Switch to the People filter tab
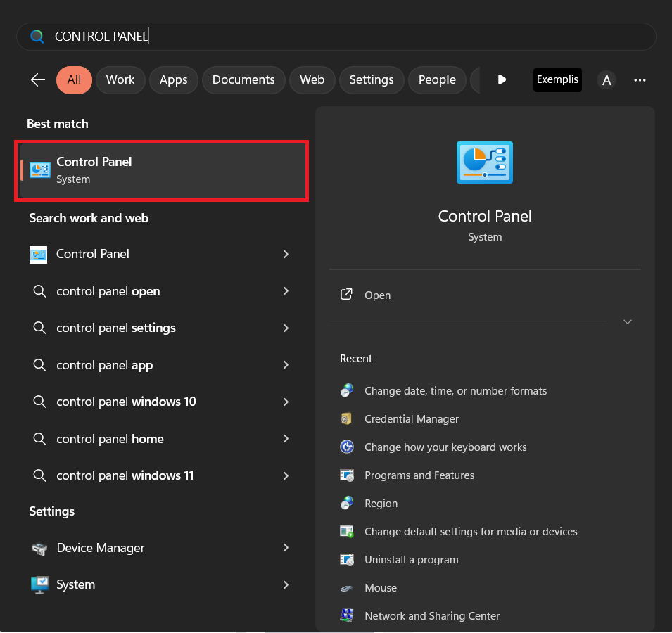Viewport: 672px width, 633px height. coord(437,79)
